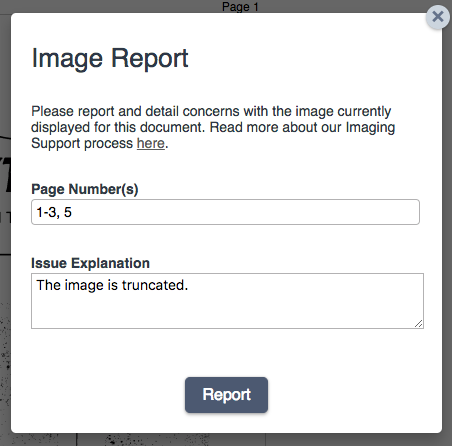Submit with the Report button
The width and height of the screenshot is (452, 446).
click(226, 395)
